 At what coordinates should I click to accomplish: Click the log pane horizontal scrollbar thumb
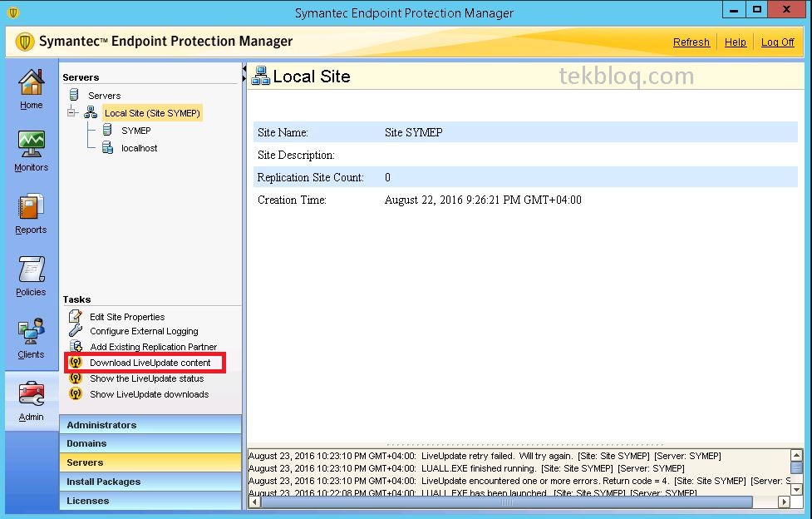[x=506, y=502]
